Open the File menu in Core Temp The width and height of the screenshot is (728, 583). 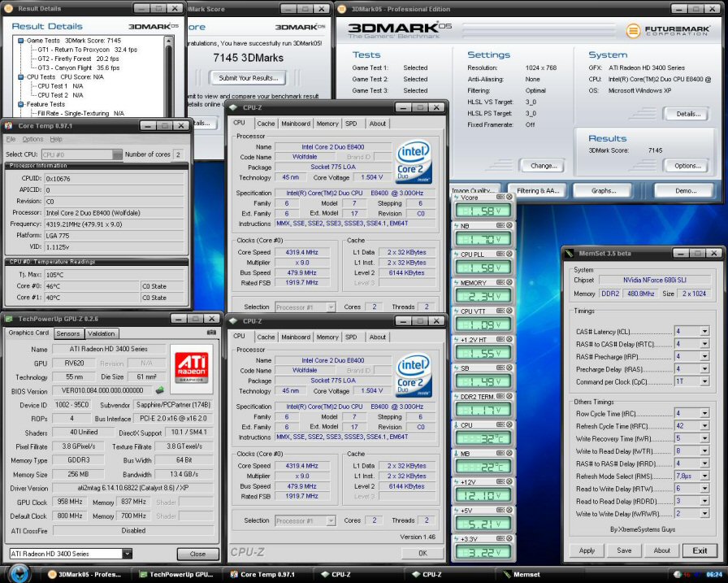click(11, 139)
